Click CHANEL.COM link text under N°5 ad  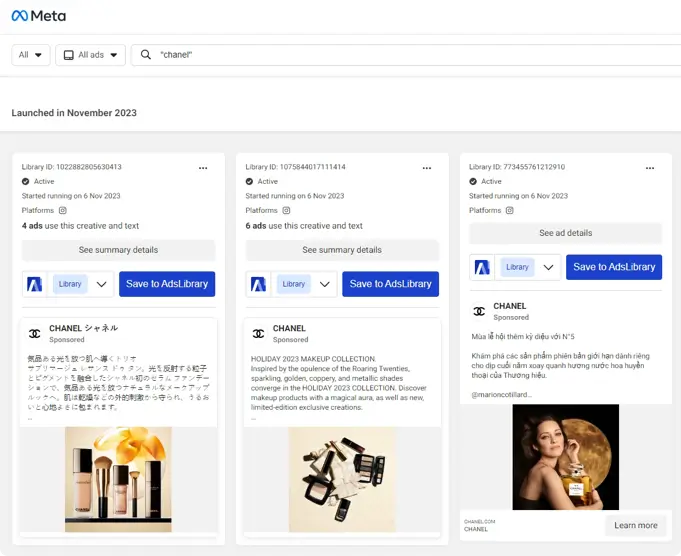(479, 521)
